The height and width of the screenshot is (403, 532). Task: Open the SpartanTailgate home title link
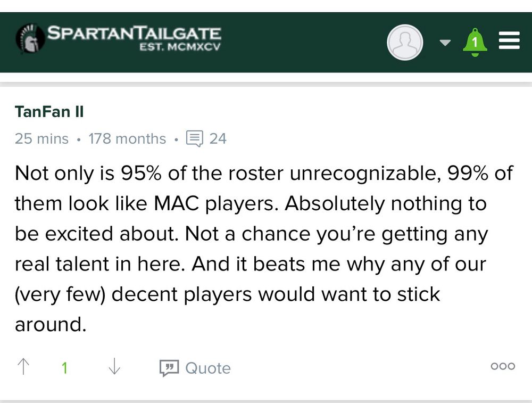[134, 33]
